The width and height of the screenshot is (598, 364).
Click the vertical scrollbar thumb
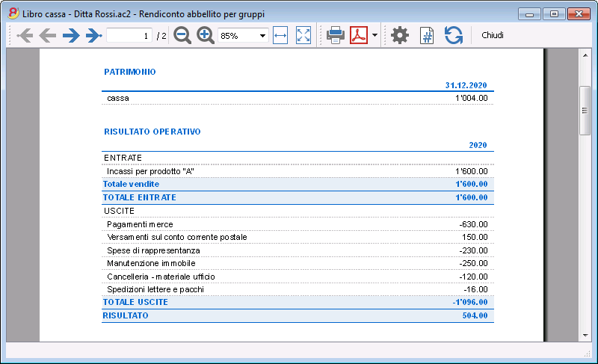[585, 111]
